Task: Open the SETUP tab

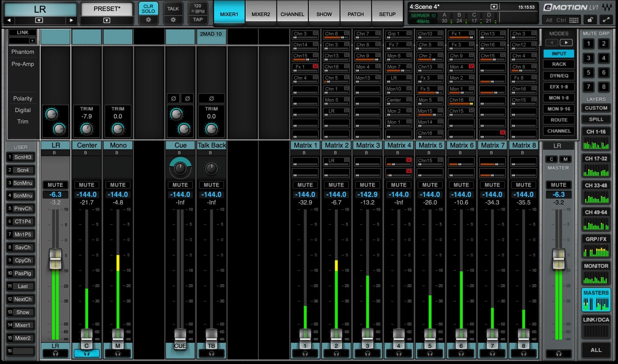Action: pyautogui.click(x=387, y=14)
